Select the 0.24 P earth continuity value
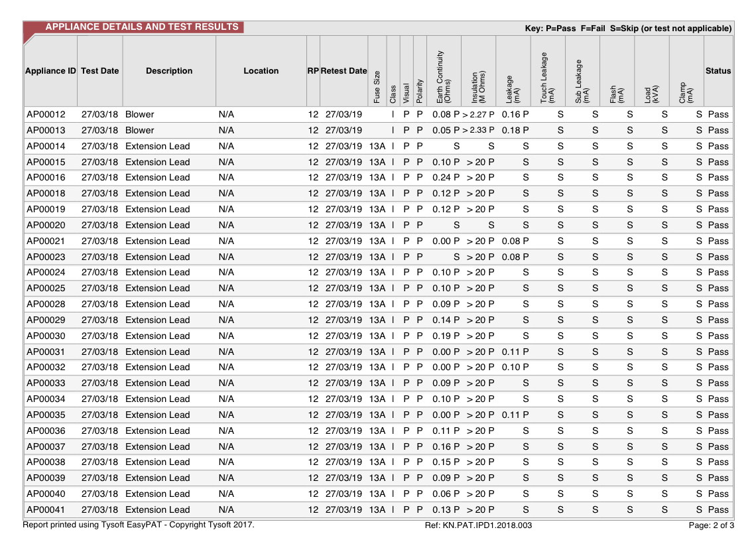The width and height of the screenshot is (756, 540). click(x=446, y=177)
